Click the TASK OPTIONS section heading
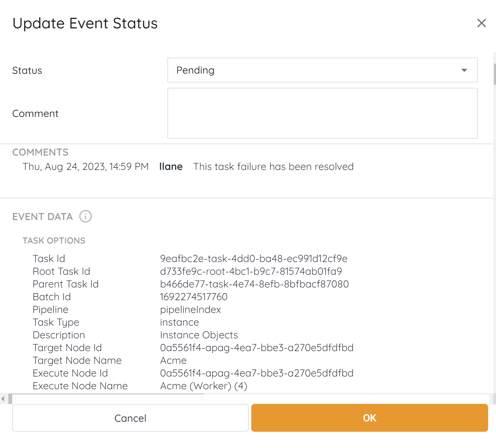Image resolution: width=496 pixels, height=448 pixels. click(54, 240)
